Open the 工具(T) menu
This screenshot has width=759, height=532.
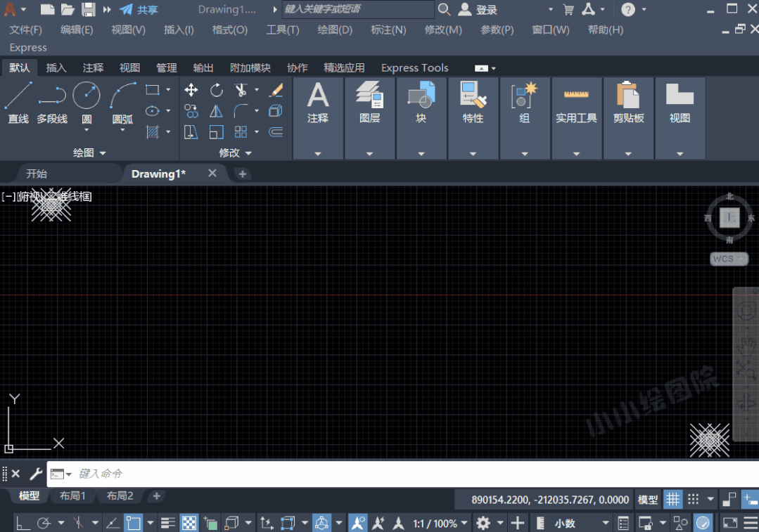pos(282,30)
